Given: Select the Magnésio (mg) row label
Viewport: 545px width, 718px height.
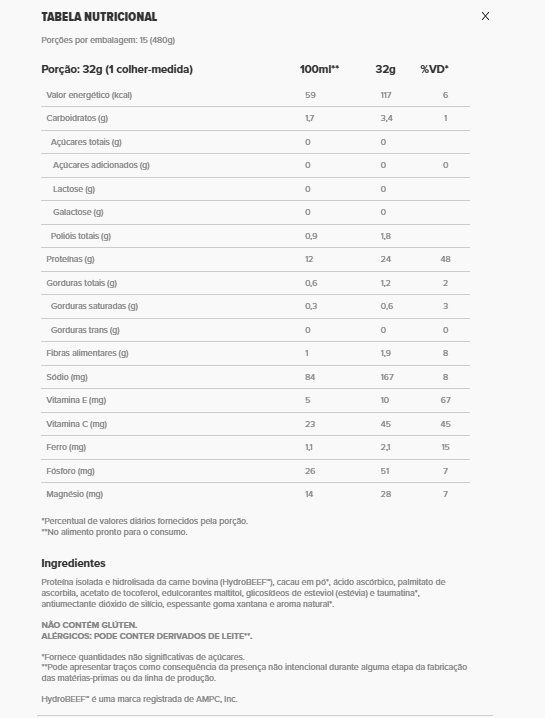Looking at the screenshot, I should point(75,494).
